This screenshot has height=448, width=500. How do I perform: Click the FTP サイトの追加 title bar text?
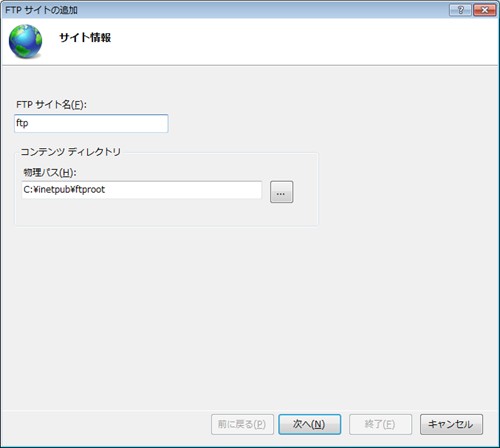tap(41, 10)
